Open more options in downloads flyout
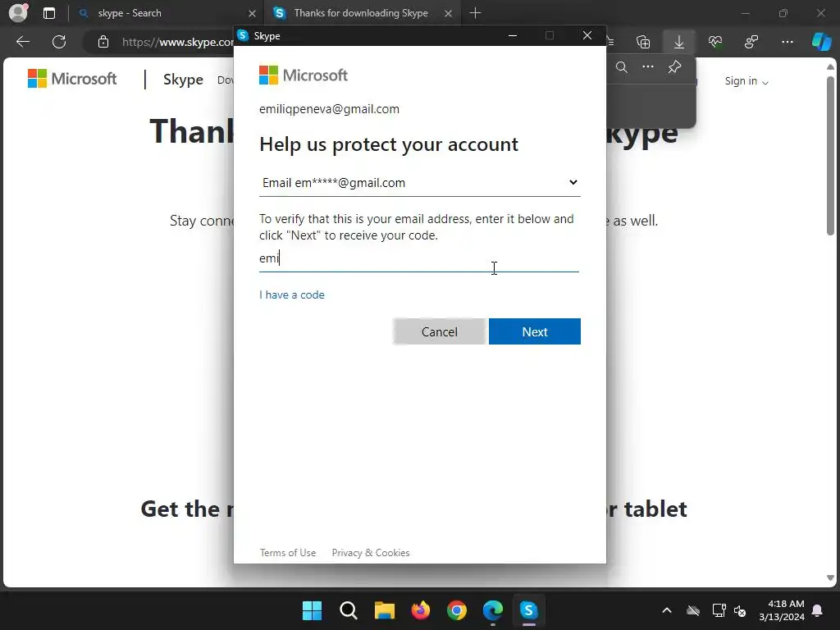 pos(648,67)
